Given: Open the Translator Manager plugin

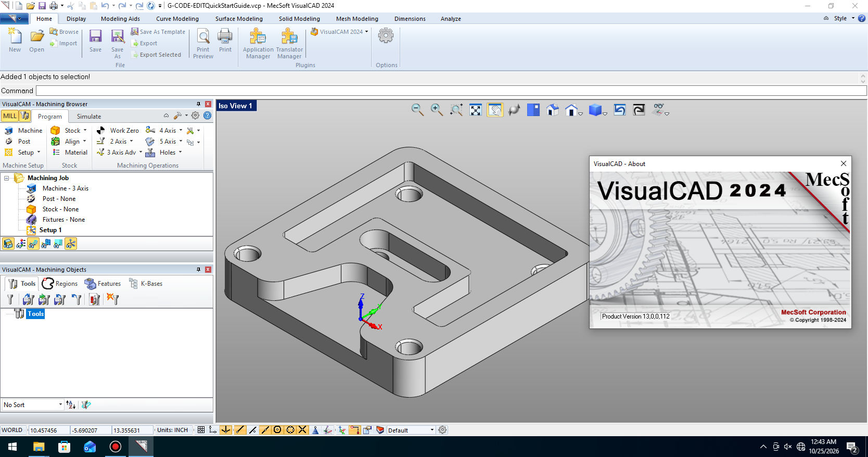Looking at the screenshot, I should point(289,44).
